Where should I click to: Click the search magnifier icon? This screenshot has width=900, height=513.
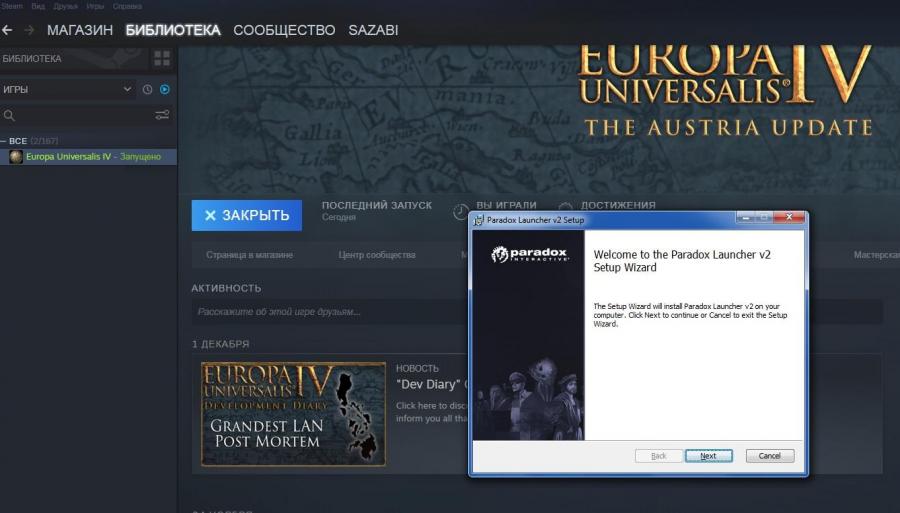[x=10, y=116]
